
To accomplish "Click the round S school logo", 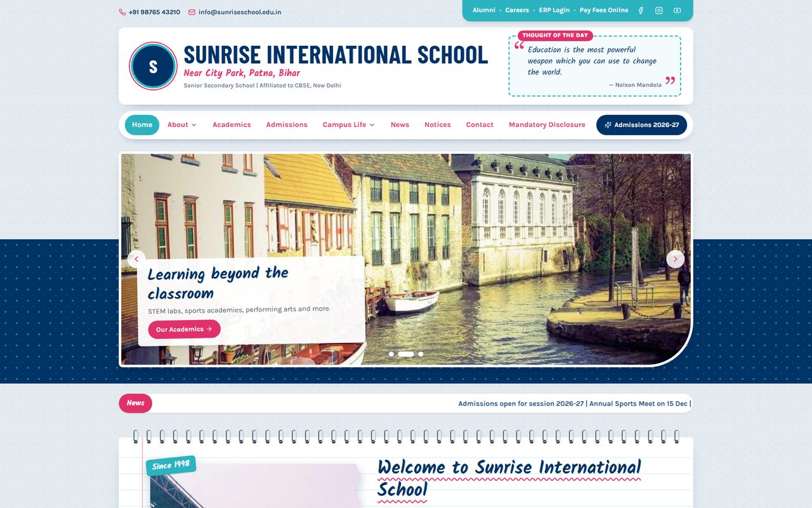I will click(x=153, y=66).
